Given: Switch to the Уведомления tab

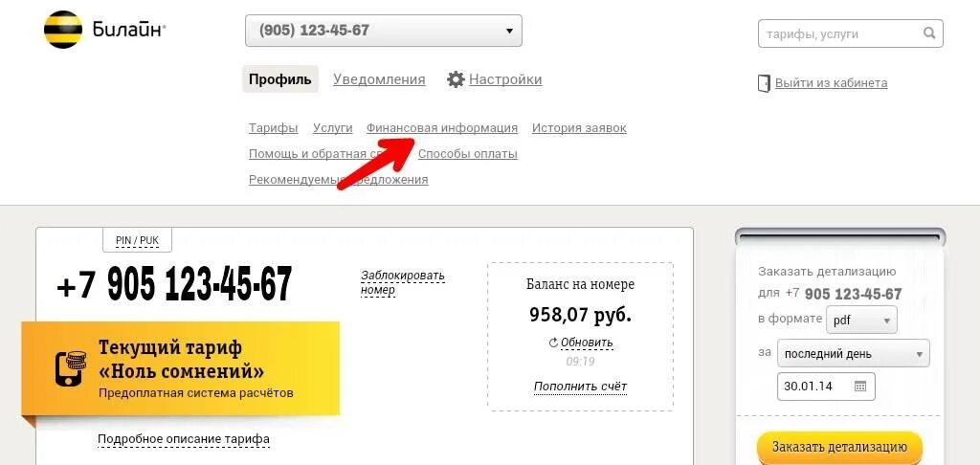Looking at the screenshot, I should pos(379,79).
